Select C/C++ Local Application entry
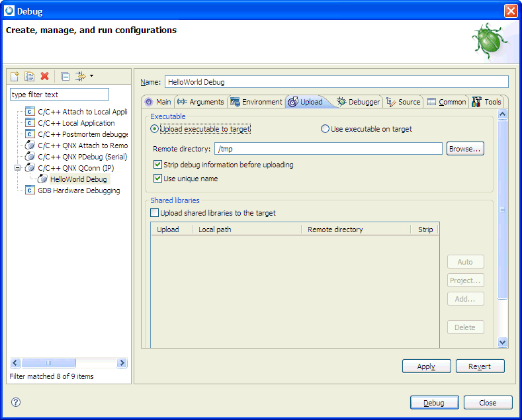This screenshot has width=522, height=420. (76, 123)
